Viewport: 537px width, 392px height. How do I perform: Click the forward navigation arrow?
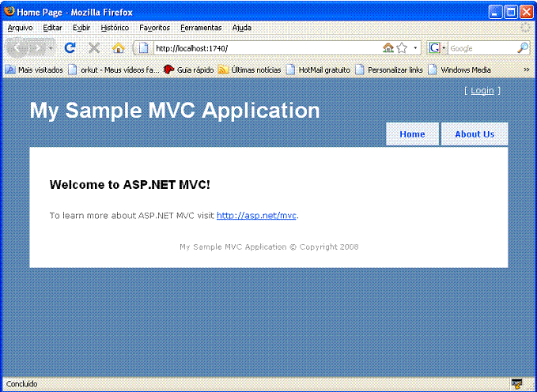click(37, 48)
